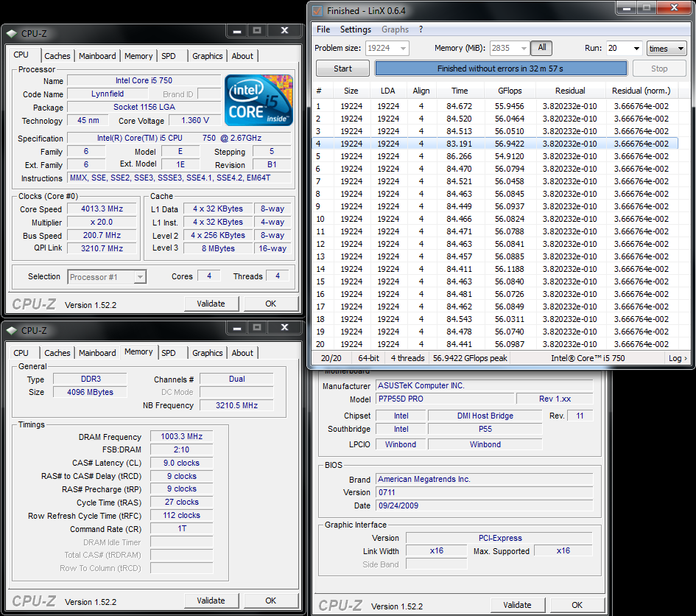Click OK in the mainboard CPU-Z window

[x=577, y=605]
